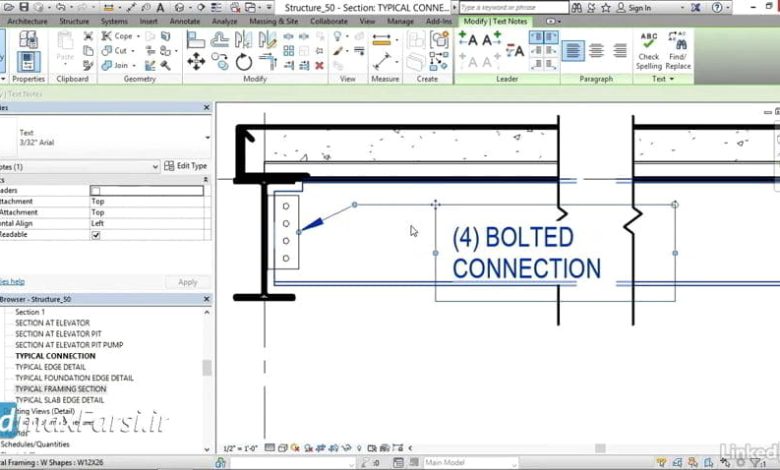The image size is (780, 470).
Task: Open the Text 3/32" Arial type selector
Action: coord(105,138)
